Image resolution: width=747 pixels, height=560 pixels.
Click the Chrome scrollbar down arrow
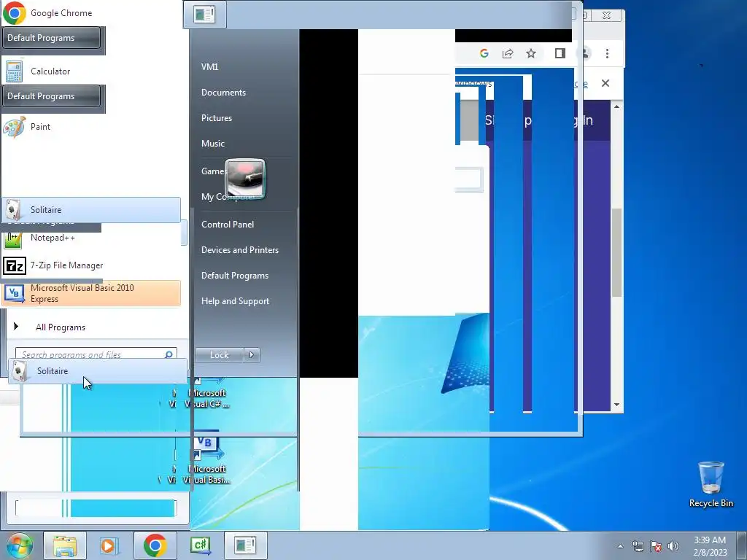point(616,405)
